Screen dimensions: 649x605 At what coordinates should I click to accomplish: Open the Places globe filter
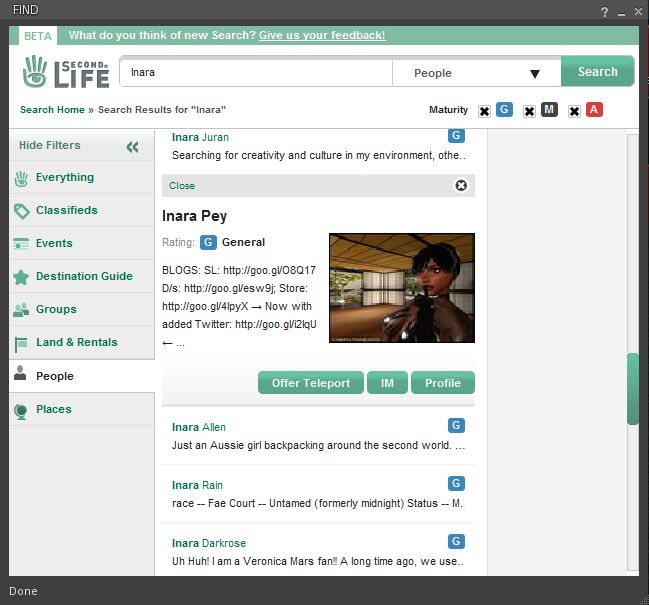21,410
